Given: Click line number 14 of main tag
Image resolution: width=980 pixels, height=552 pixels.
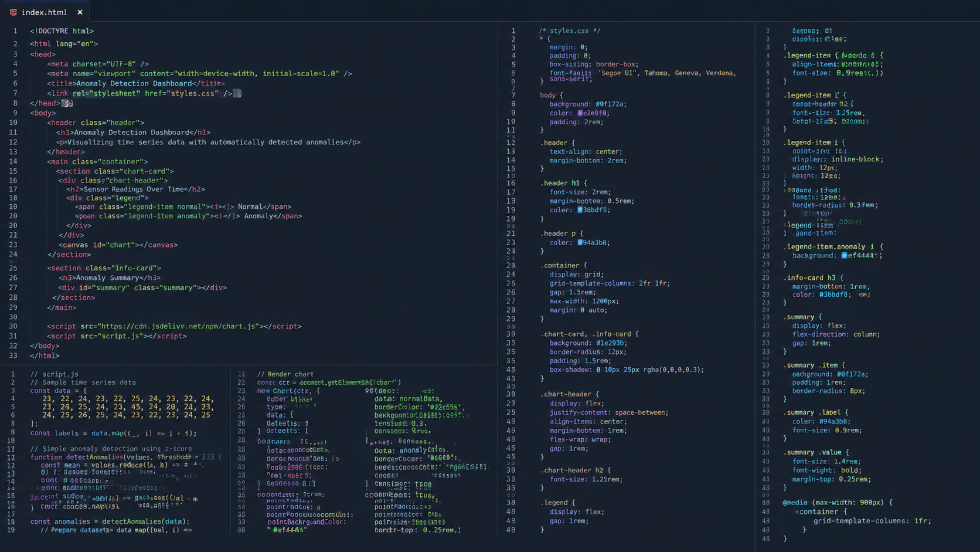Looking at the screenshot, I should point(13,161).
